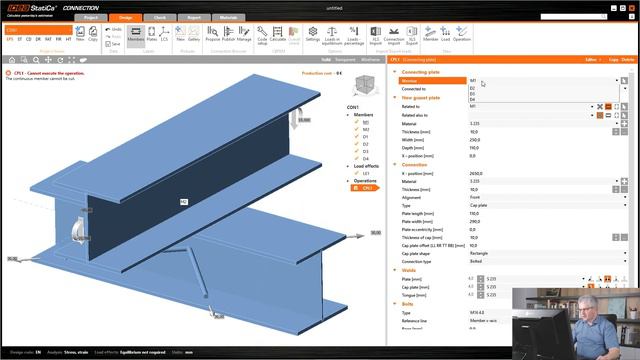Run the Calculate command

[x=278, y=33]
